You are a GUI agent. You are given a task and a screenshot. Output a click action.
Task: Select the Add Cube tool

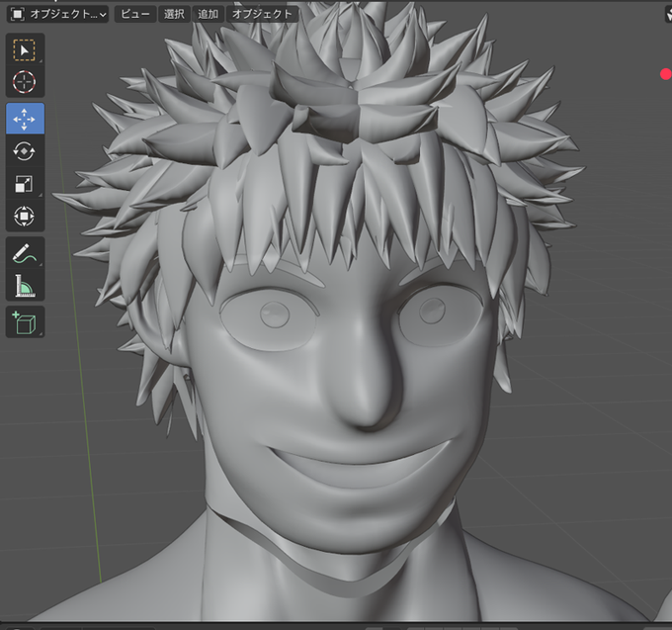pyautogui.click(x=25, y=322)
